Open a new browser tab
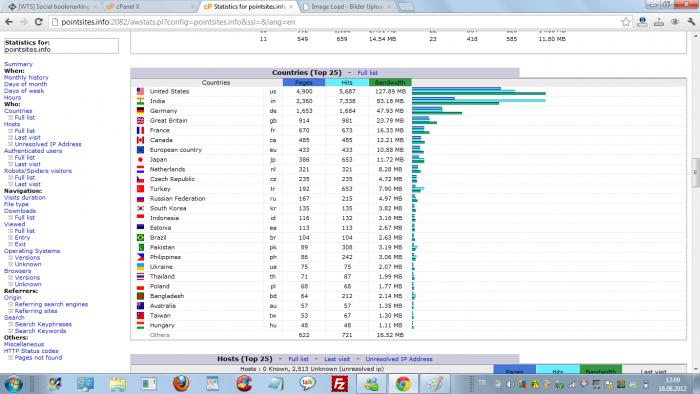The width and height of the screenshot is (700, 394). 405,7
